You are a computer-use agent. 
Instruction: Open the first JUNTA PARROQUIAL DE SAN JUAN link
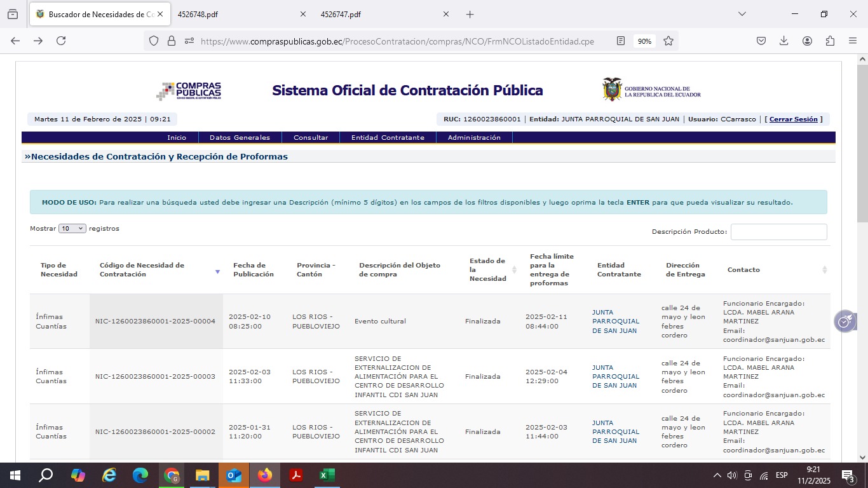click(615, 322)
